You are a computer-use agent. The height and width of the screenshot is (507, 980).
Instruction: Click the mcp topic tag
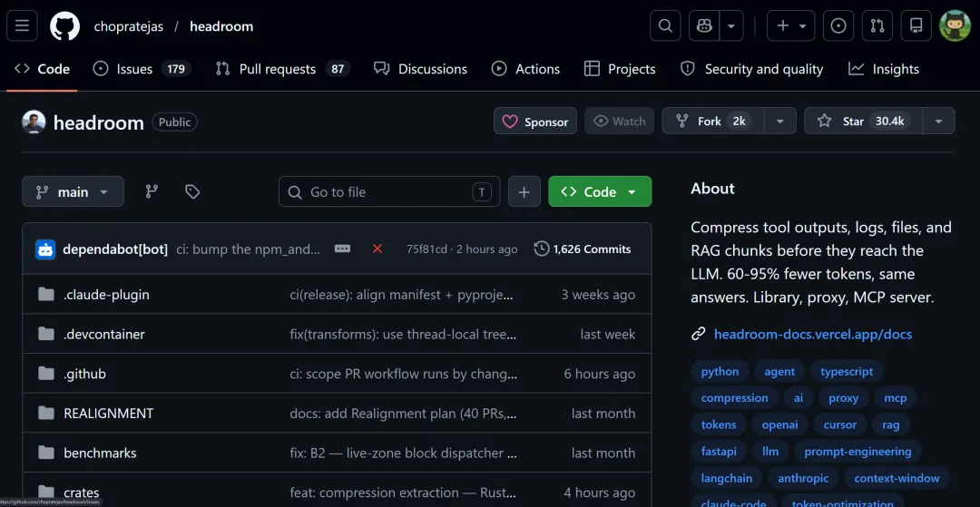click(895, 398)
